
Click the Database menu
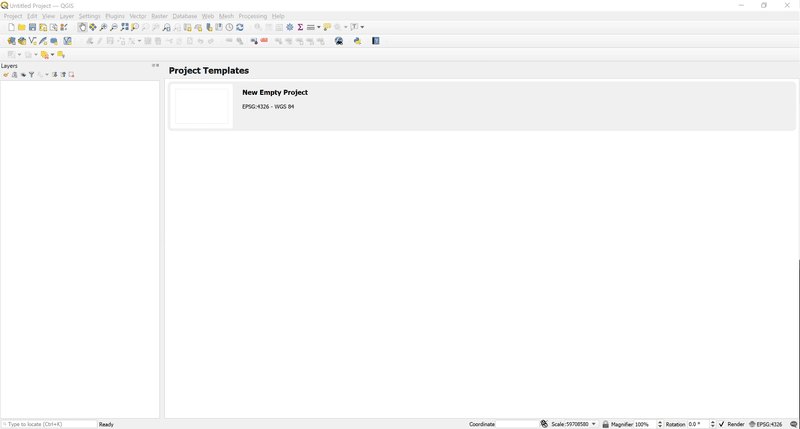point(185,16)
